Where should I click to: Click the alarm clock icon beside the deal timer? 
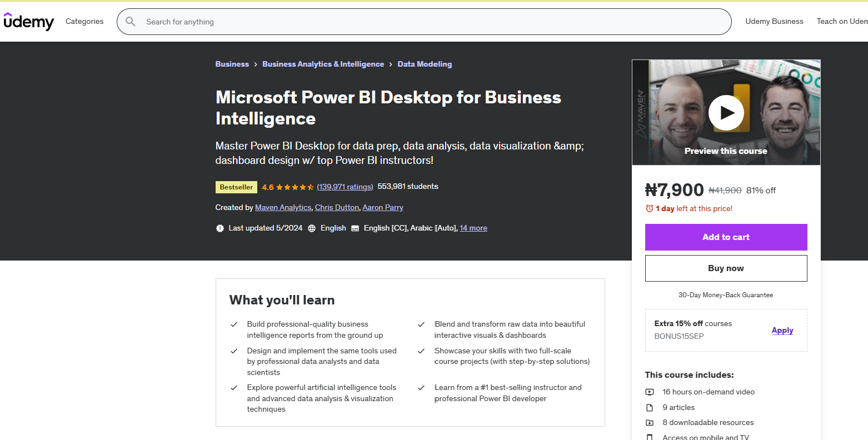click(649, 208)
